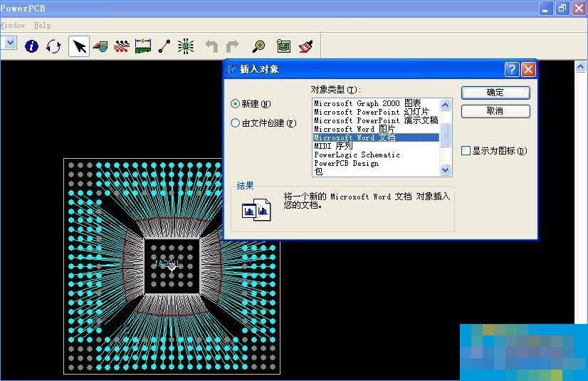Click the main window scroll up arrow

580,67
